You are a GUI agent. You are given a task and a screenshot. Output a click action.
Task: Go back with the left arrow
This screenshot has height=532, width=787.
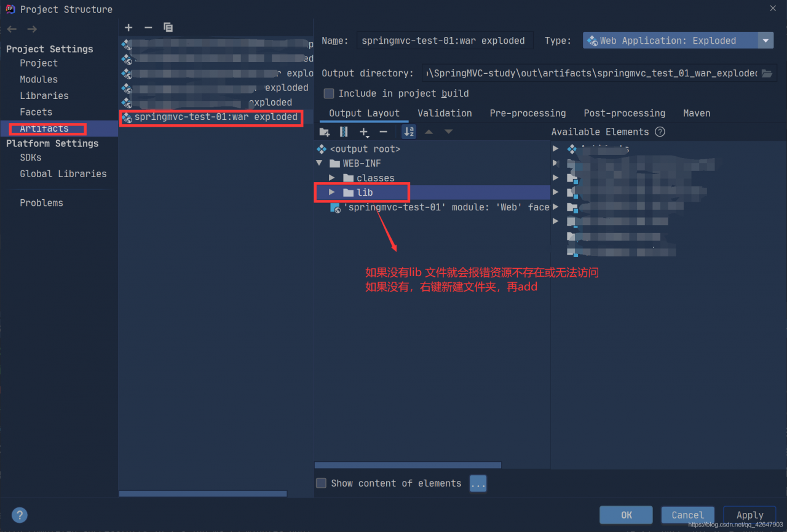click(x=12, y=29)
